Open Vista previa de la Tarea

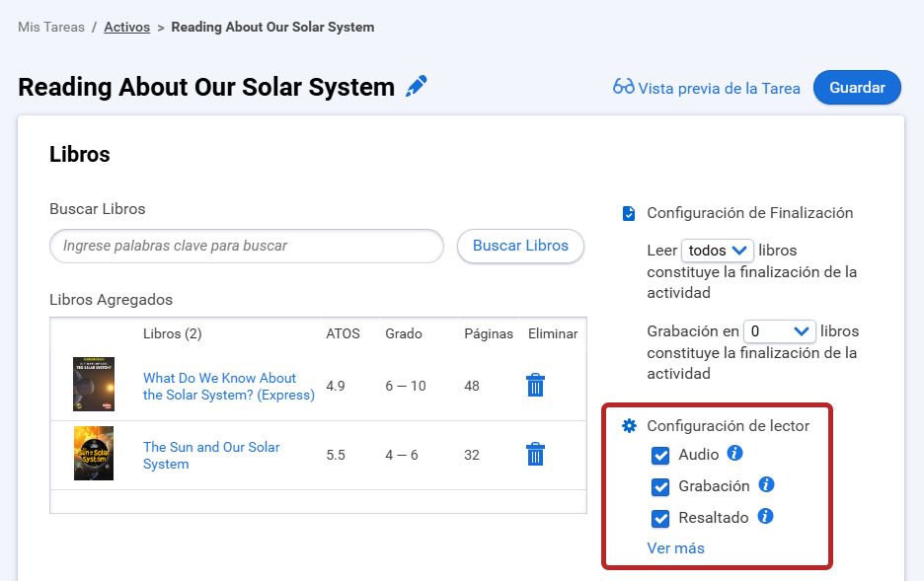pos(719,89)
